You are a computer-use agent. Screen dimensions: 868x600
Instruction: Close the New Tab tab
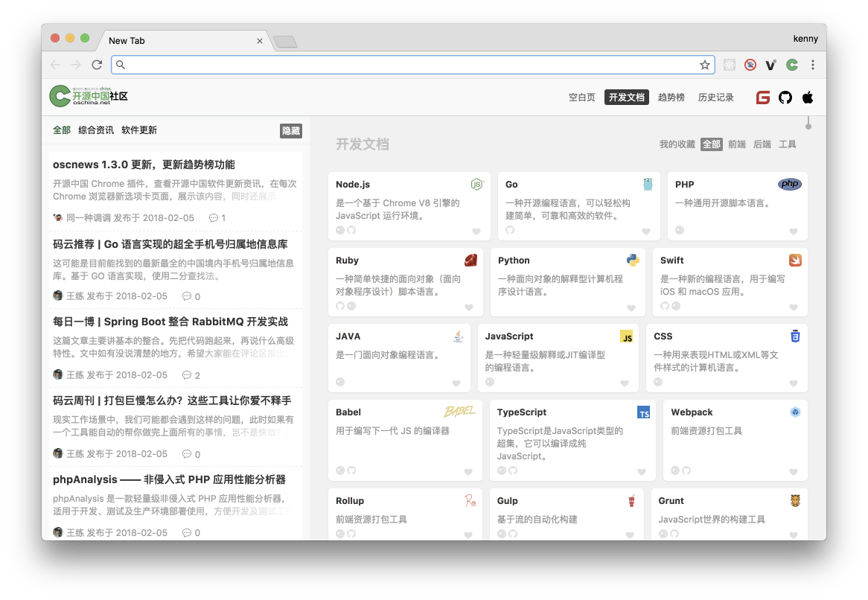coord(260,41)
